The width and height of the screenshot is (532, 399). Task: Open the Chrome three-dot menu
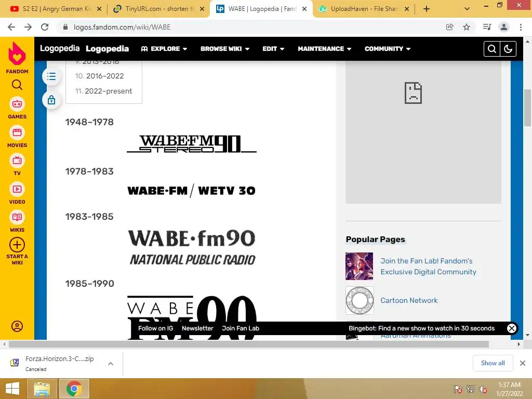pos(521,27)
